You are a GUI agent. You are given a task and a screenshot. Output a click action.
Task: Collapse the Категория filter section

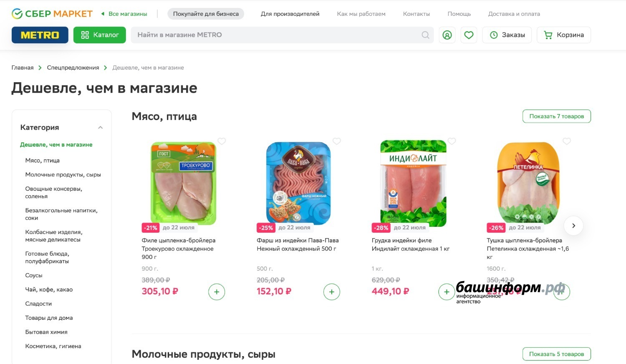pos(100,128)
